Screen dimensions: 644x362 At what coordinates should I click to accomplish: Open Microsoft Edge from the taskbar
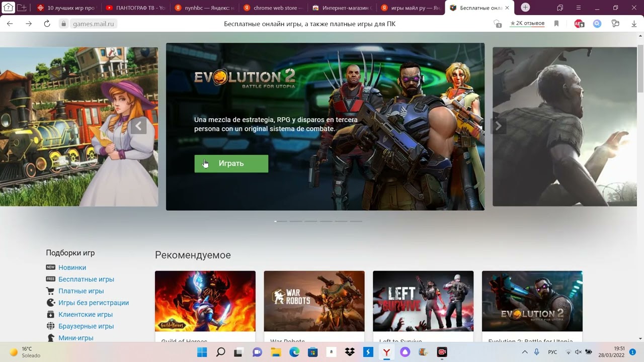(294, 352)
